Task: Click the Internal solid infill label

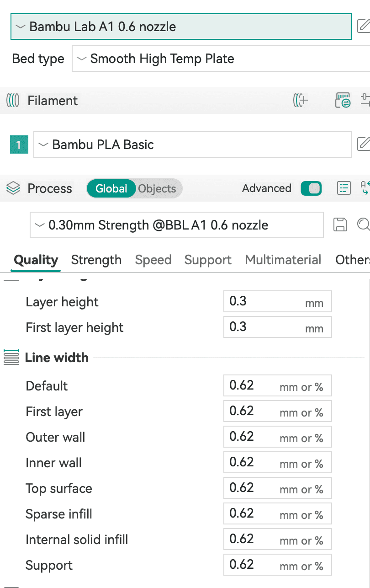Action: coord(77,540)
